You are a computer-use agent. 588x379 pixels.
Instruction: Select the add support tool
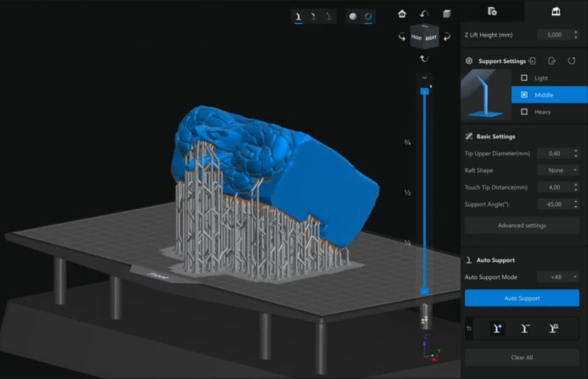498,329
